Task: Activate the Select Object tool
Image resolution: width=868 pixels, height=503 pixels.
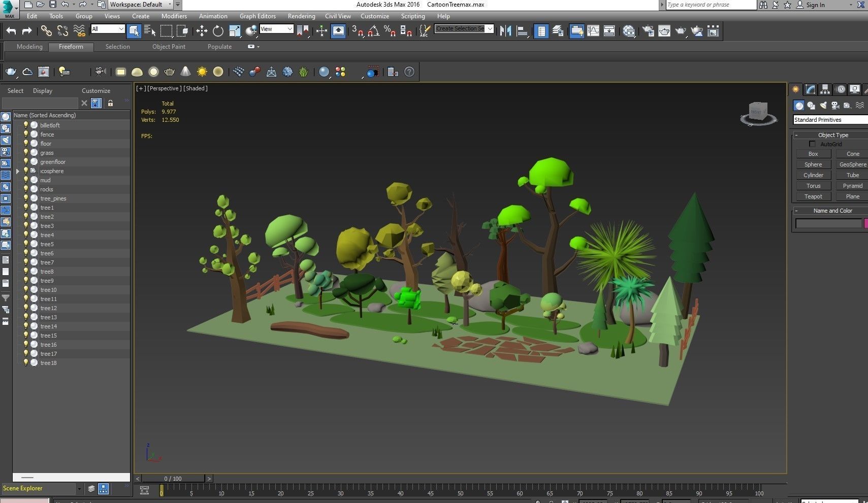Action: pyautogui.click(x=134, y=31)
